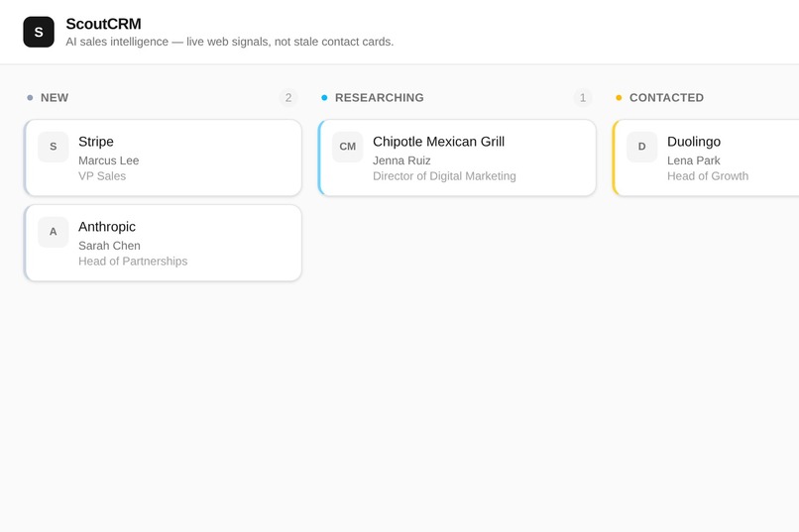Screen dimensions: 799x532
Task: Click the Director of Digital Marketing text
Action: (444, 176)
